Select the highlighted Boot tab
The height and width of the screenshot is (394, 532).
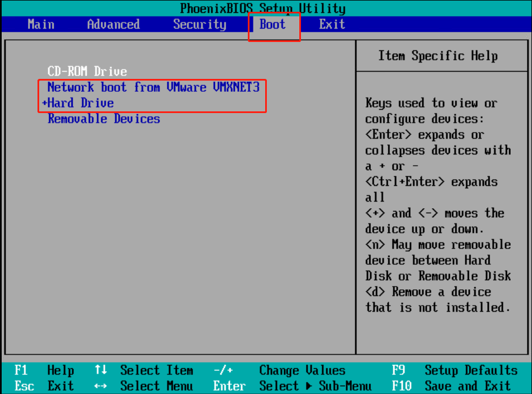272,25
